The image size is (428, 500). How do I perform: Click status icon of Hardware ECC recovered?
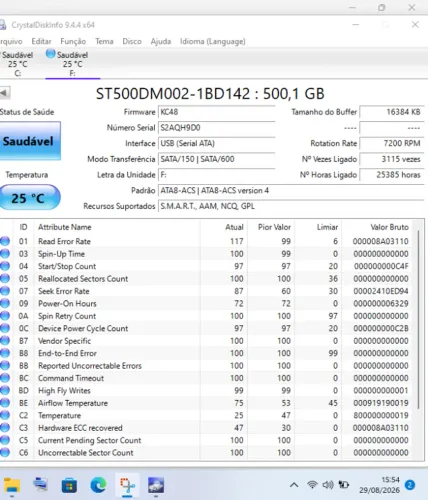(x=5, y=428)
